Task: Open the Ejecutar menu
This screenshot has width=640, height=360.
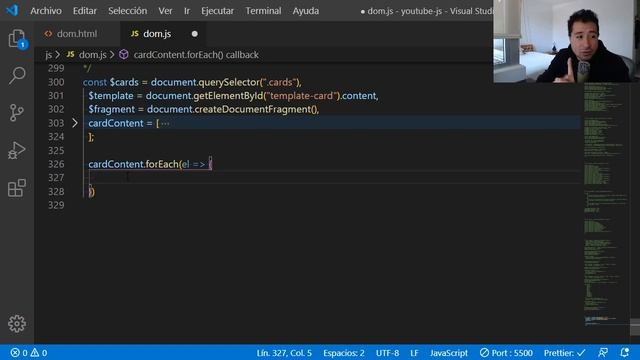Action: coord(217,11)
